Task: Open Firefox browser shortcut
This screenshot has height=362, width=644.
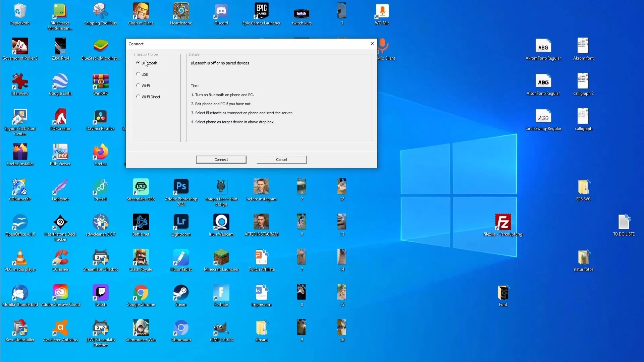Action: [100, 155]
